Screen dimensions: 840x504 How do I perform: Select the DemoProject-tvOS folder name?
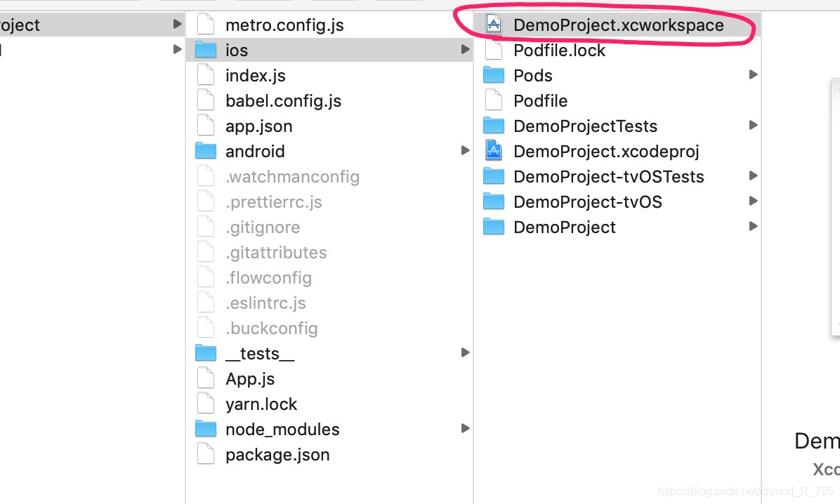pyautogui.click(x=588, y=202)
